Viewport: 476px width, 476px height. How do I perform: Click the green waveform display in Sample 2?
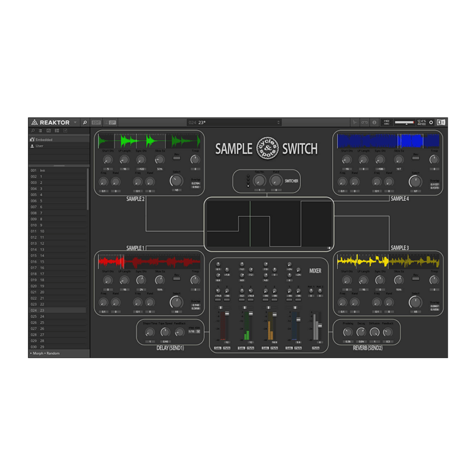coord(149,141)
